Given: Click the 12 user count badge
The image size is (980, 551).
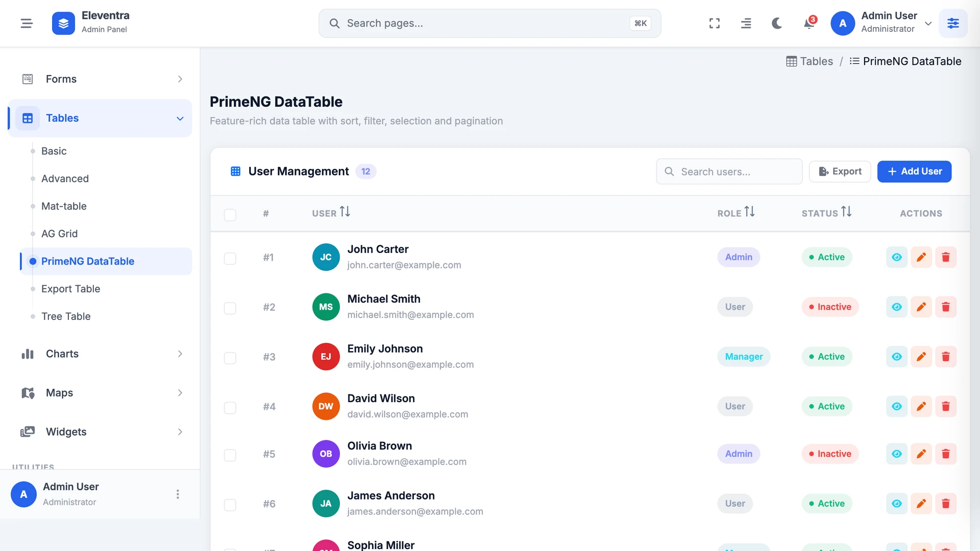Looking at the screenshot, I should [365, 171].
